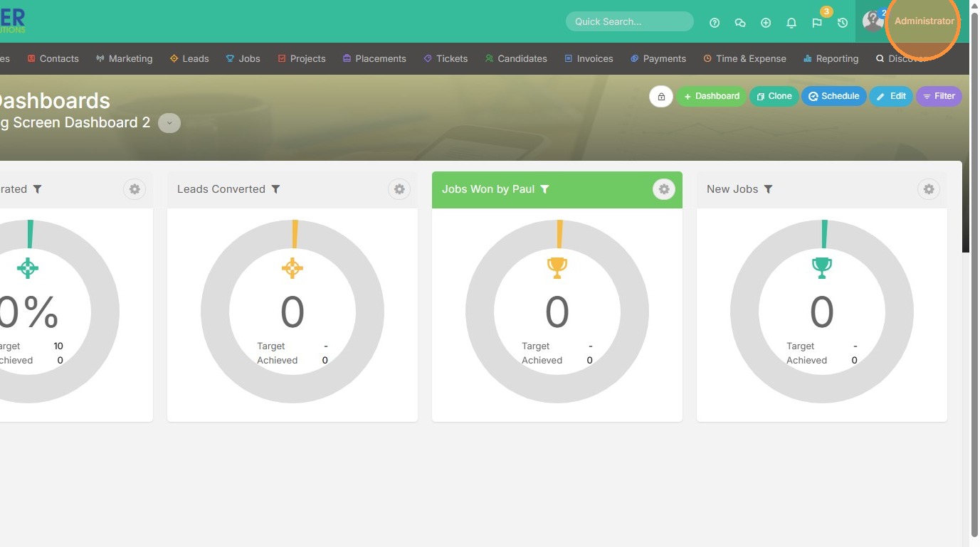Click the filter funnel beside Jobs Won by Paul
Screen dimensions: 980x547
click(x=544, y=189)
